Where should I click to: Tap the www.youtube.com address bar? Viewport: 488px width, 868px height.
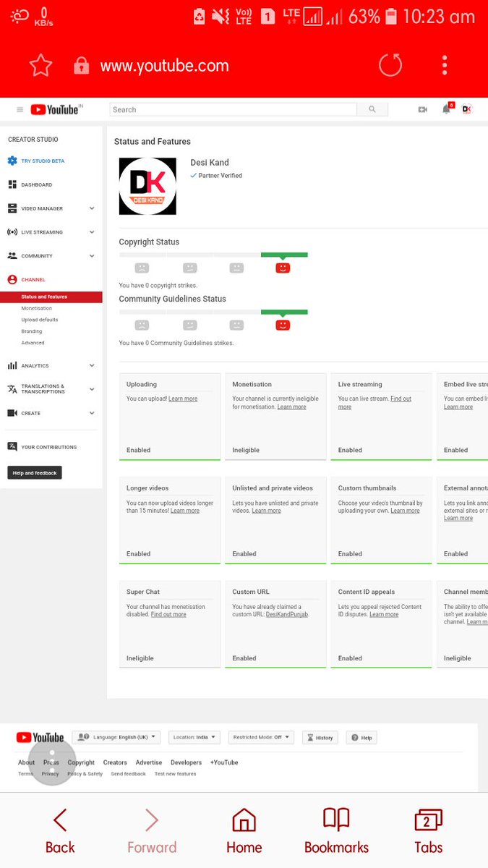[164, 66]
